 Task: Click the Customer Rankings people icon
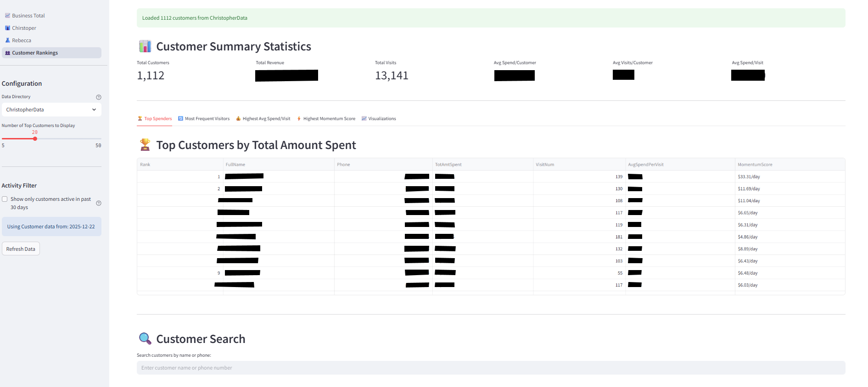(7, 53)
